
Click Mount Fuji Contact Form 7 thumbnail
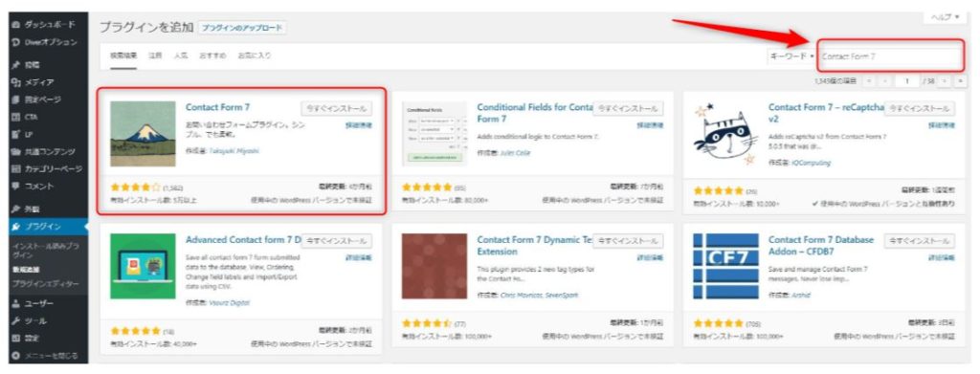(x=143, y=134)
